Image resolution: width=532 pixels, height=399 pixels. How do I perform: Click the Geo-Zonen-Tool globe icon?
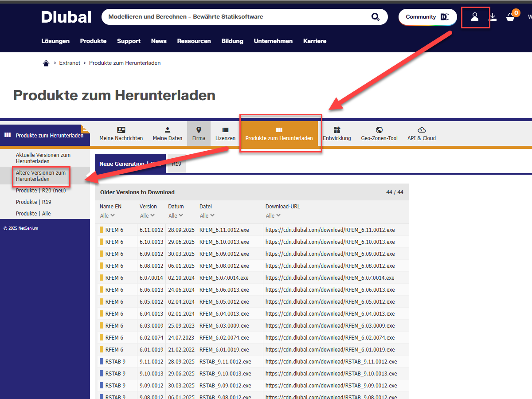pyautogui.click(x=379, y=130)
